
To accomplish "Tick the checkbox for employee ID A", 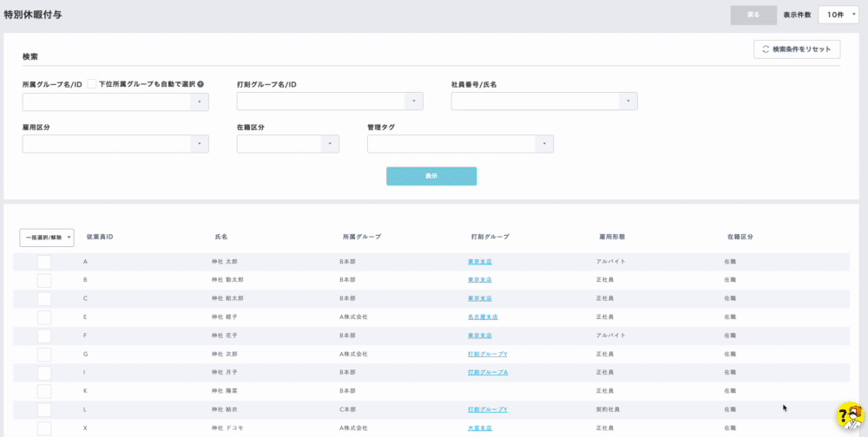I will [x=44, y=262].
